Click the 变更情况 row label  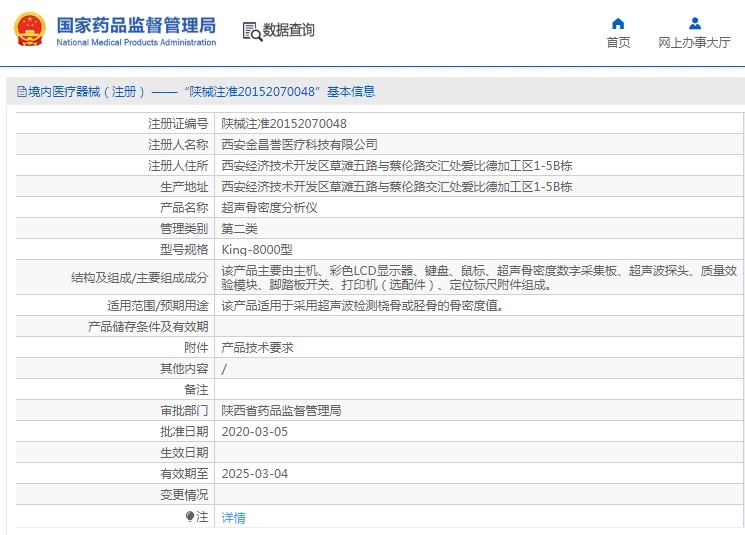point(184,495)
